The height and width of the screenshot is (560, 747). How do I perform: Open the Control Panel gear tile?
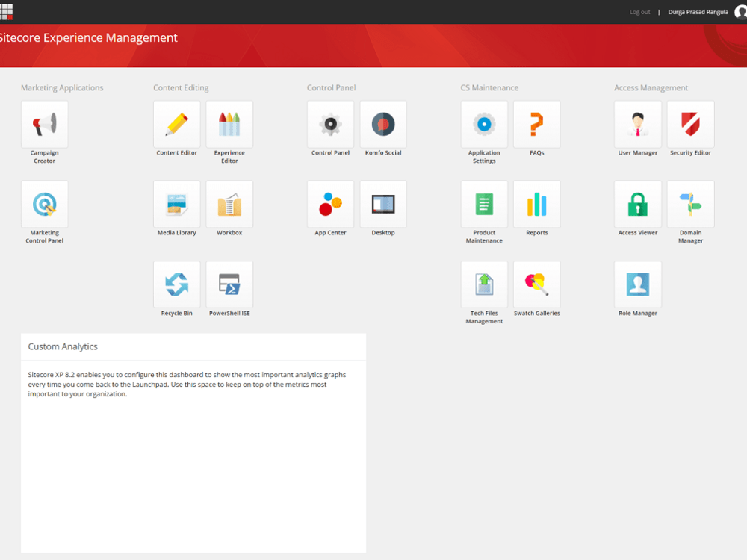[x=331, y=124]
